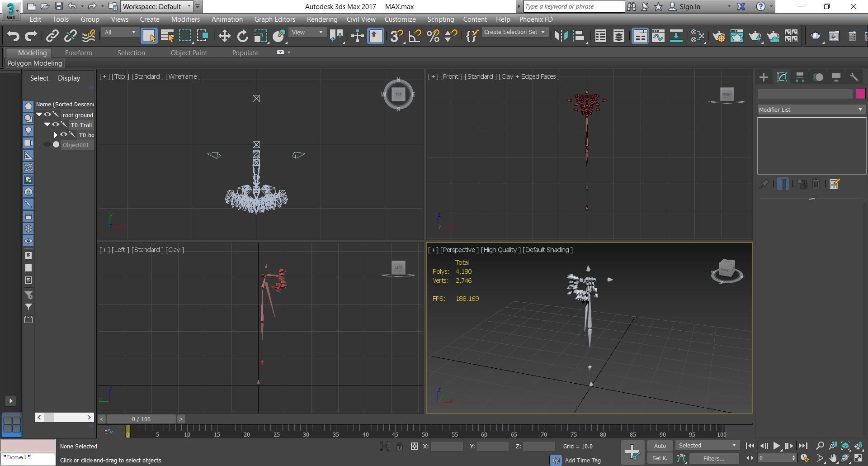
Task: Open the Rendering menu
Action: [x=322, y=19]
